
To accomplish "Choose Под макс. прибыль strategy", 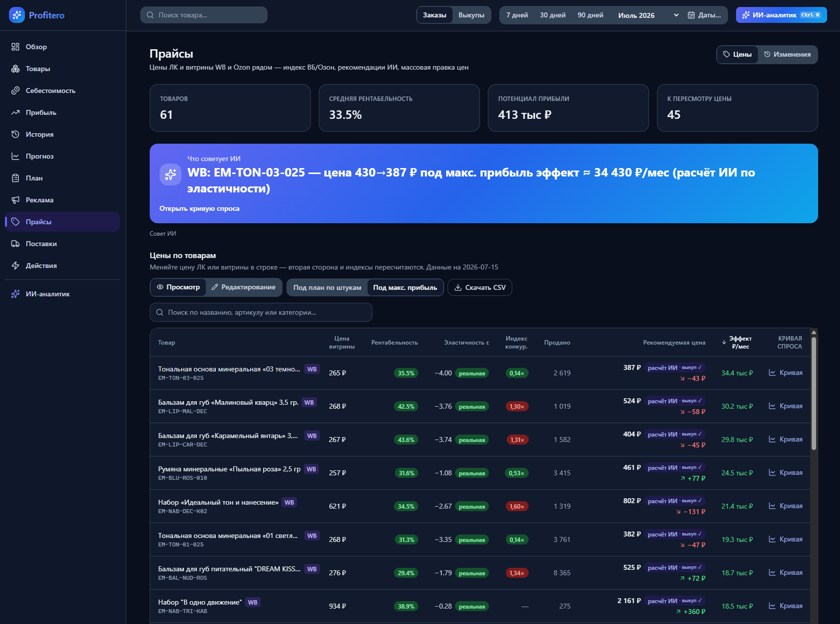I will 405,287.
